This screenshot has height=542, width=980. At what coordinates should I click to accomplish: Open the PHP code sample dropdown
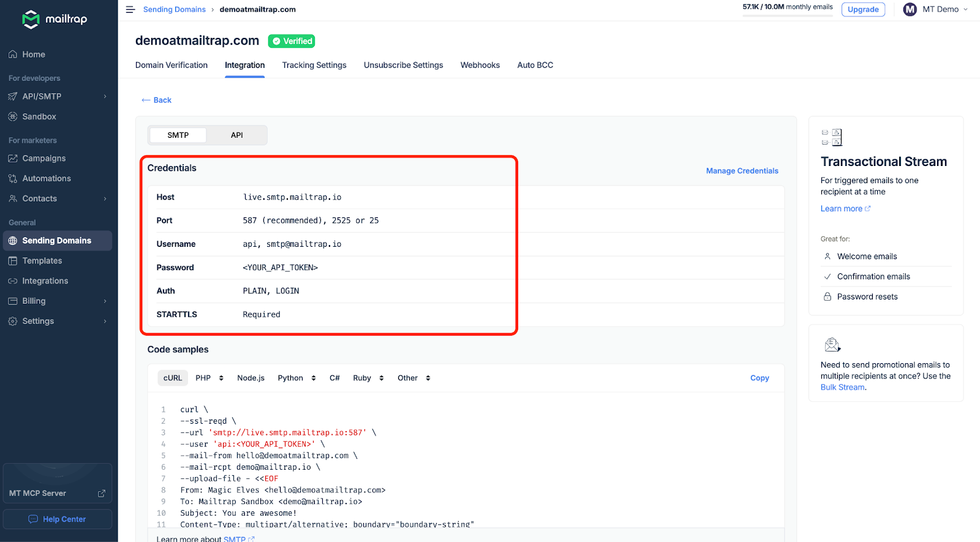click(209, 378)
